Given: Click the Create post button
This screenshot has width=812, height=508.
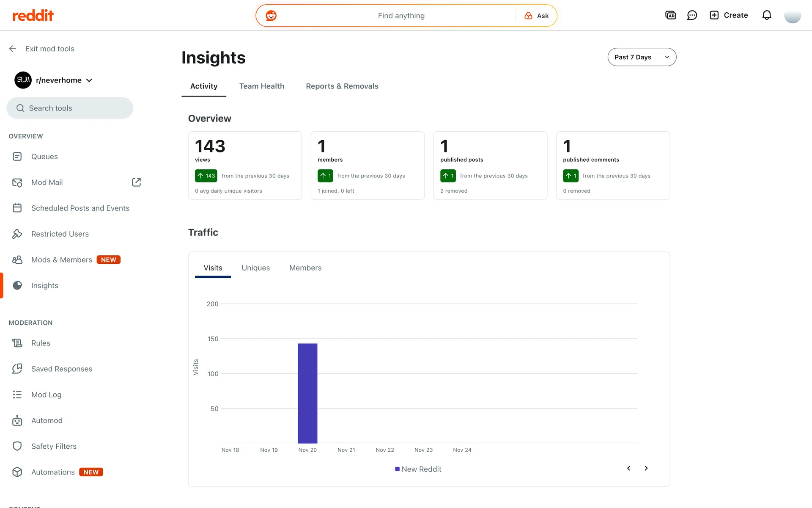Looking at the screenshot, I should point(729,15).
